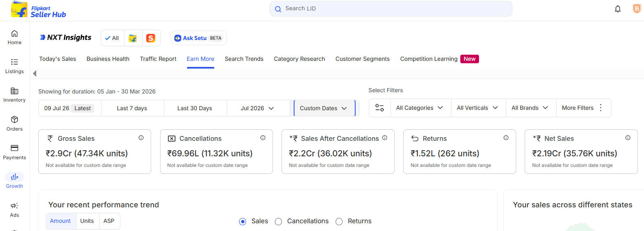Open Ads in sidebar
The width and height of the screenshot is (644, 231).
15,210
